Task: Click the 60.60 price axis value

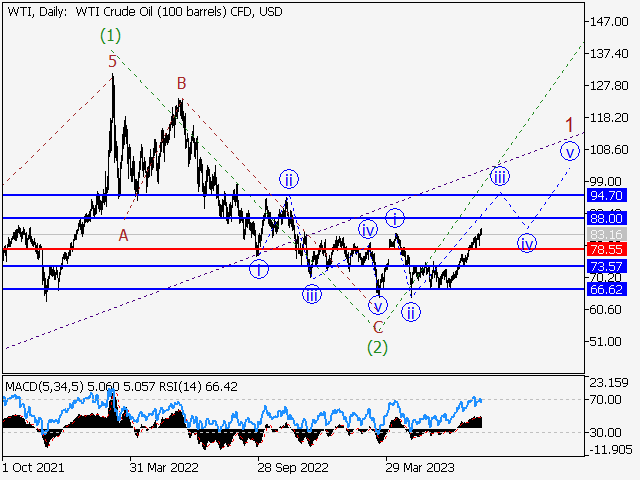Action: coord(606,309)
